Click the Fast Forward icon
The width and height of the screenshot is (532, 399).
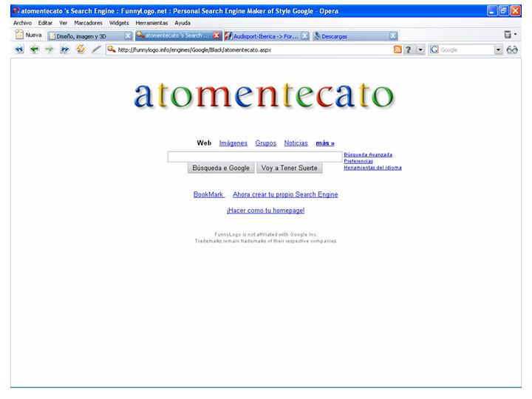[64, 50]
